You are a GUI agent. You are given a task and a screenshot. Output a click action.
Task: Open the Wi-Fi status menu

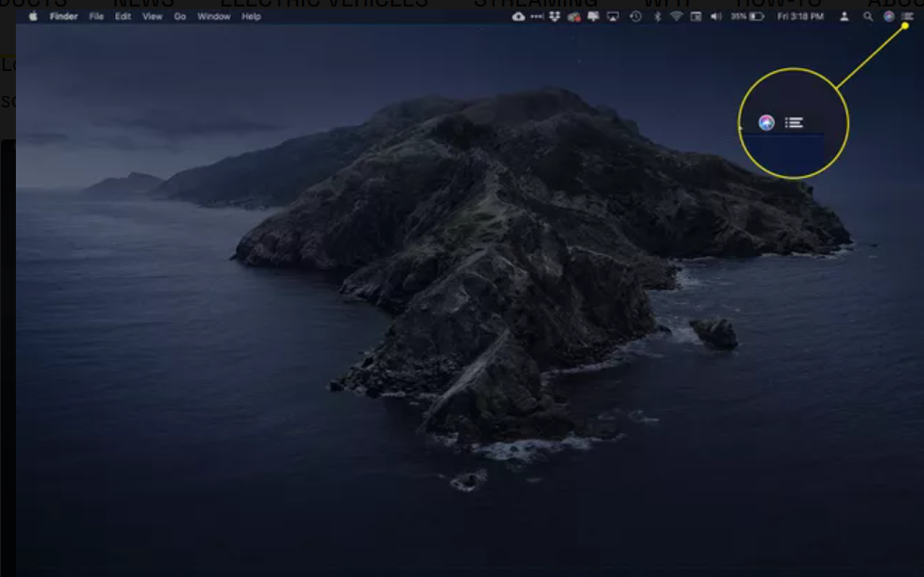pos(676,17)
